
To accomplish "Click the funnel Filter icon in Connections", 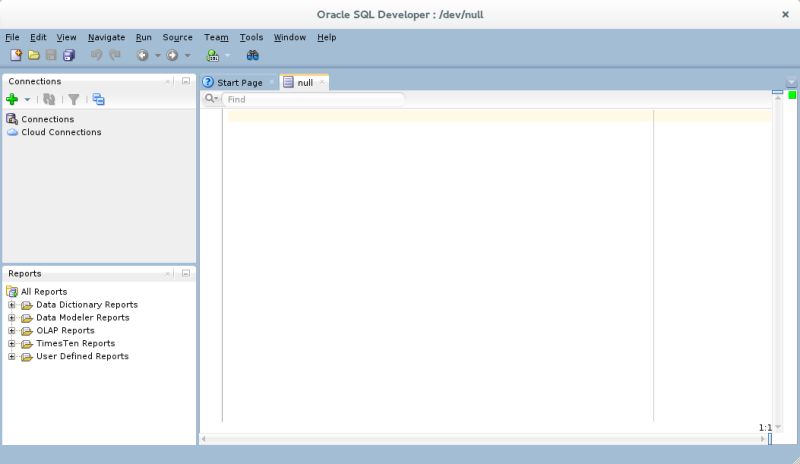I will [x=73, y=99].
